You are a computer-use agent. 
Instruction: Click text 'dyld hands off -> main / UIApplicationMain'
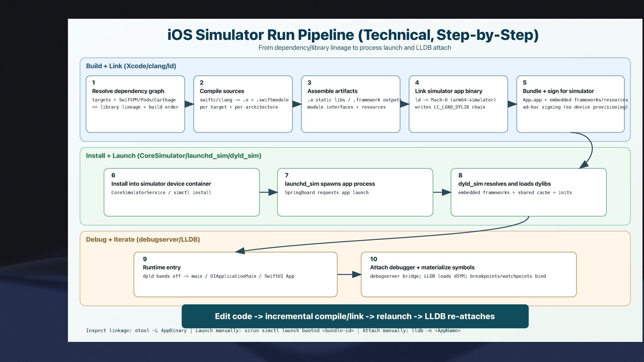pyautogui.click(x=200, y=276)
